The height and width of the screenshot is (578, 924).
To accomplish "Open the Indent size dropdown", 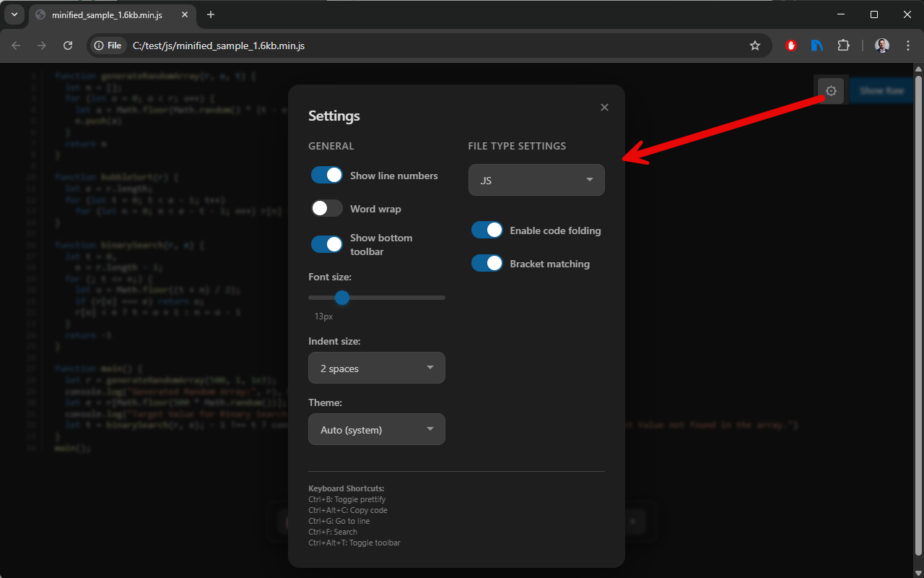I will pos(376,368).
